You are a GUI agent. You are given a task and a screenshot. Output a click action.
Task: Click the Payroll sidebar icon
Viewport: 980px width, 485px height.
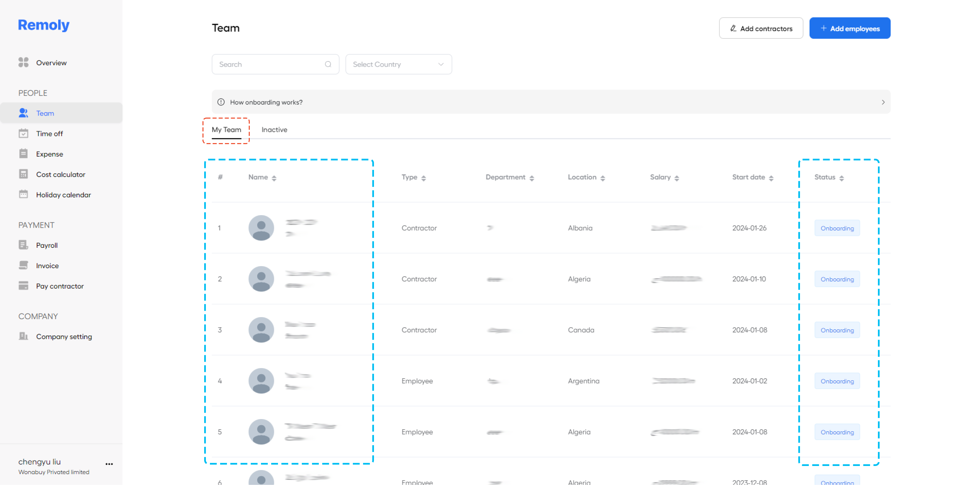23,245
